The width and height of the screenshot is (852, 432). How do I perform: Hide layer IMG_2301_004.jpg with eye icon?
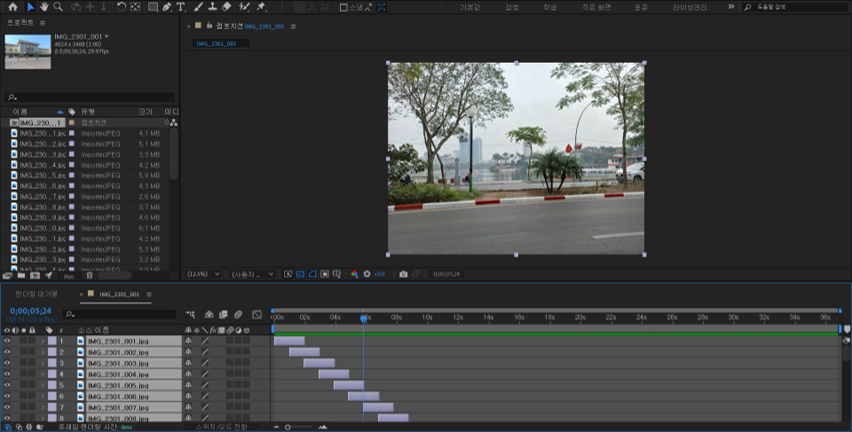7,374
